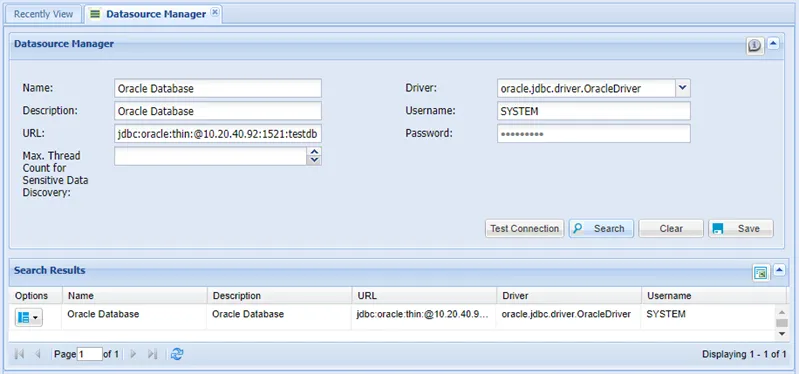Sort by the Description column header
The image size is (799, 374).
279,296
